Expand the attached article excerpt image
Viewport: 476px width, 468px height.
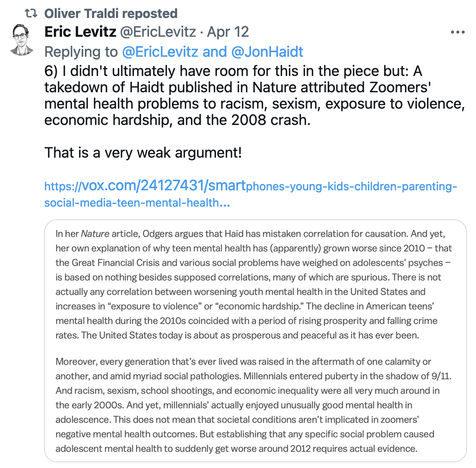coord(255,341)
